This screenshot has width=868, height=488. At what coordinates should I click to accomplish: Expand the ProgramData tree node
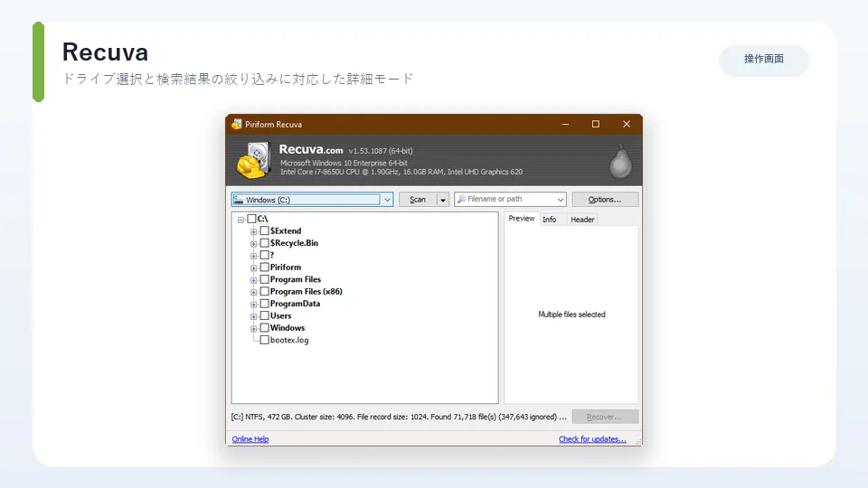253,305
